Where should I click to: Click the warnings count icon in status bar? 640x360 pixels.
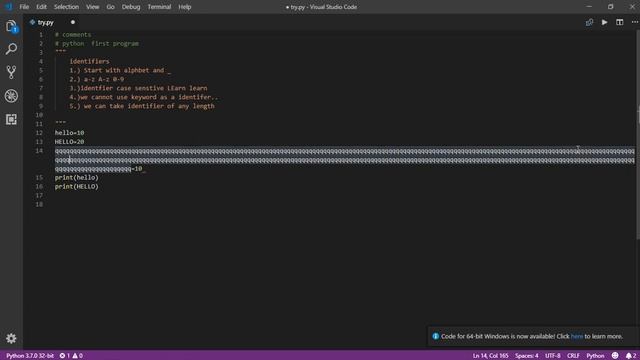pos(75,356)
